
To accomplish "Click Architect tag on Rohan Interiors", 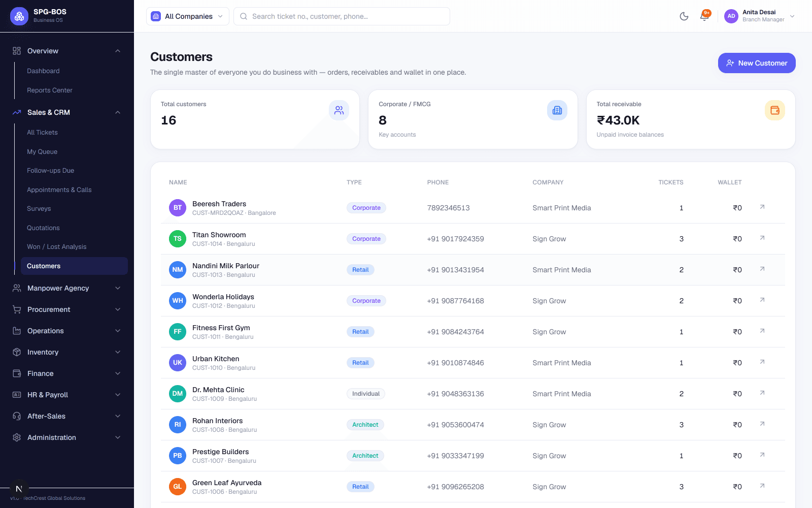I will (365, 425).
